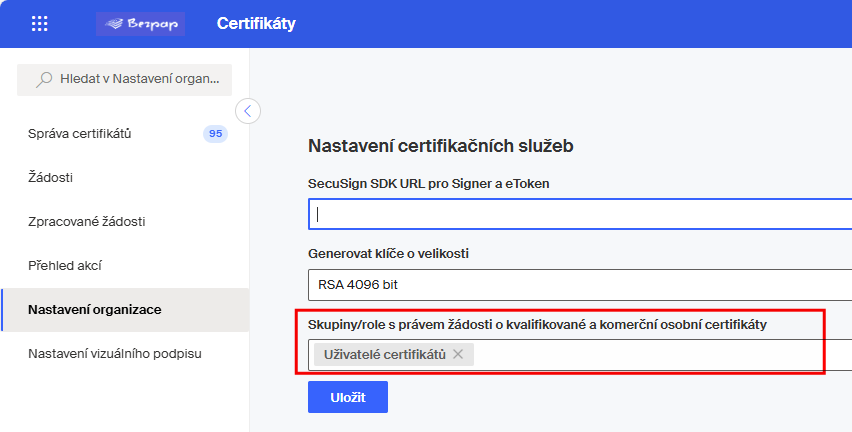Open the RSA 4096 bit key size dropdown
This screenshot has height=432, width=852.
click(580, 284)
